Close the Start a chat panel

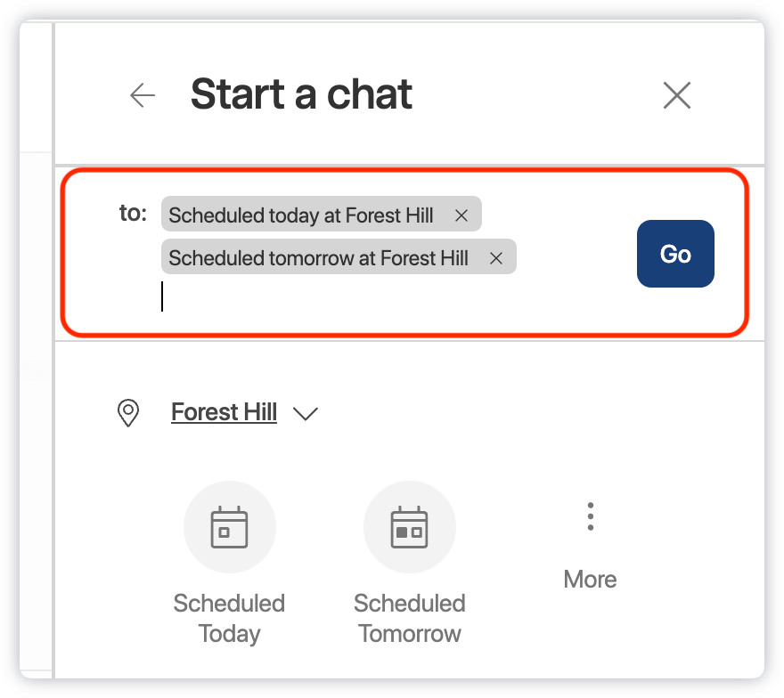point(677,95)
